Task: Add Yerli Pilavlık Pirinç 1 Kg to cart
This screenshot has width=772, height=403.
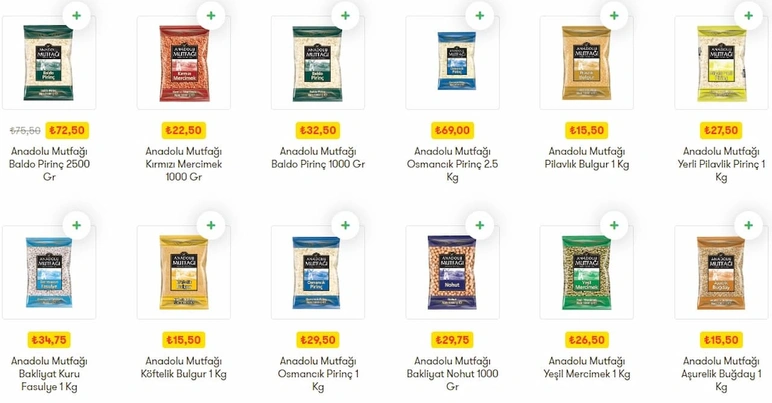Action: coord(748,15)
